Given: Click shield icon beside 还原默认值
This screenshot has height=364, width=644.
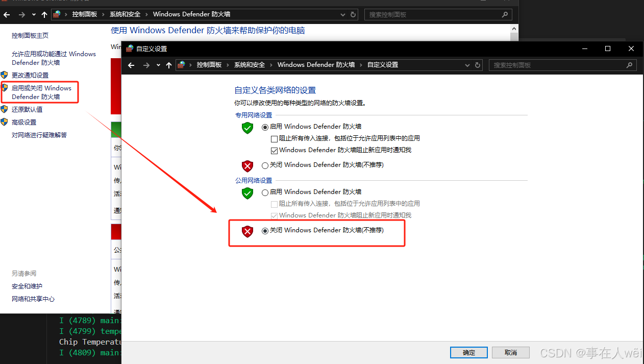Looking at the screenshot, I should tap(4, 109).
